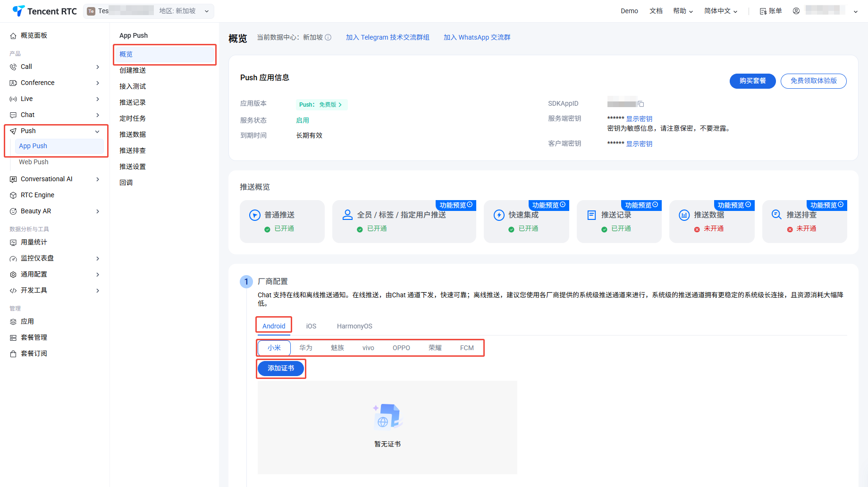Click the 套餐订阅 shopping bag icon

coord(13,354)
